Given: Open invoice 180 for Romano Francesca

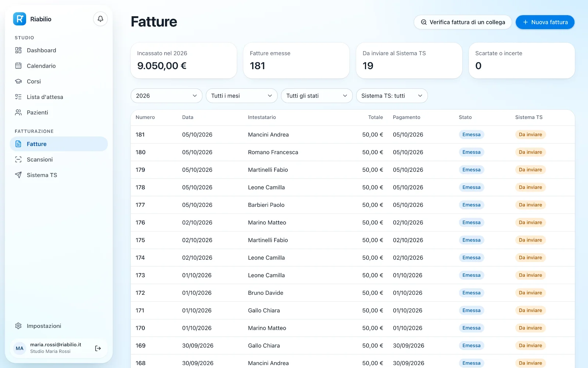Looking at the screenshot, I should pos(353,152).
